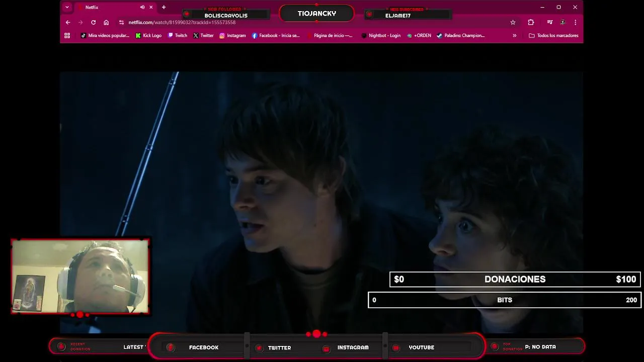The height and width of the screenshot is (362, 644).
Task: Click the Recent Donation icon
Action: point(61,346)
